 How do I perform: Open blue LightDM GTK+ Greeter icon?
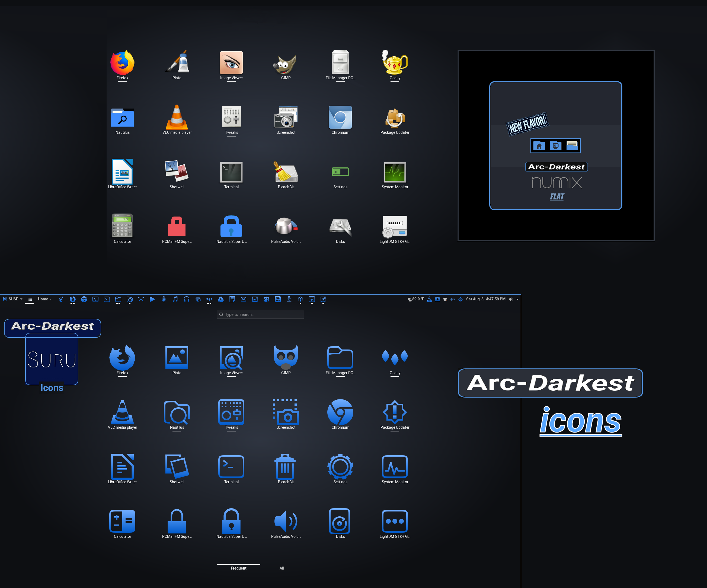point(395,521)
